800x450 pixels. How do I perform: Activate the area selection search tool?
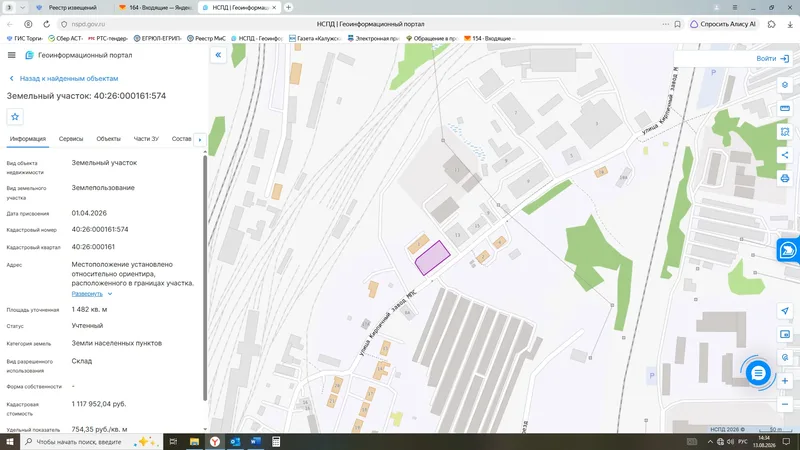coord(785,132)
